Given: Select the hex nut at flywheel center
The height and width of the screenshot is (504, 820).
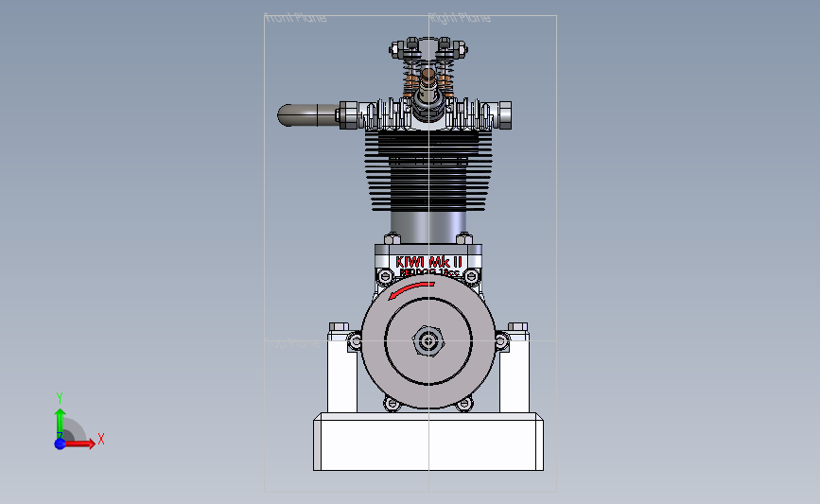Looking at the screenshot, I should (x=428, y=341).
